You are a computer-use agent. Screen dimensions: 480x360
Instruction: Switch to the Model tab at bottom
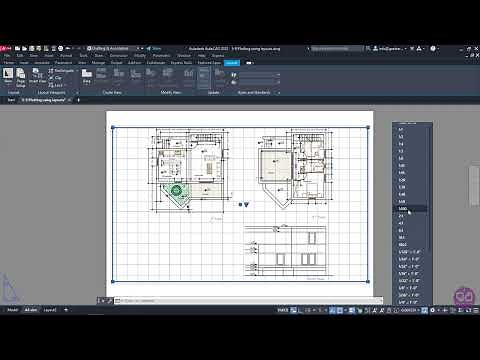[x=13, y=310]
